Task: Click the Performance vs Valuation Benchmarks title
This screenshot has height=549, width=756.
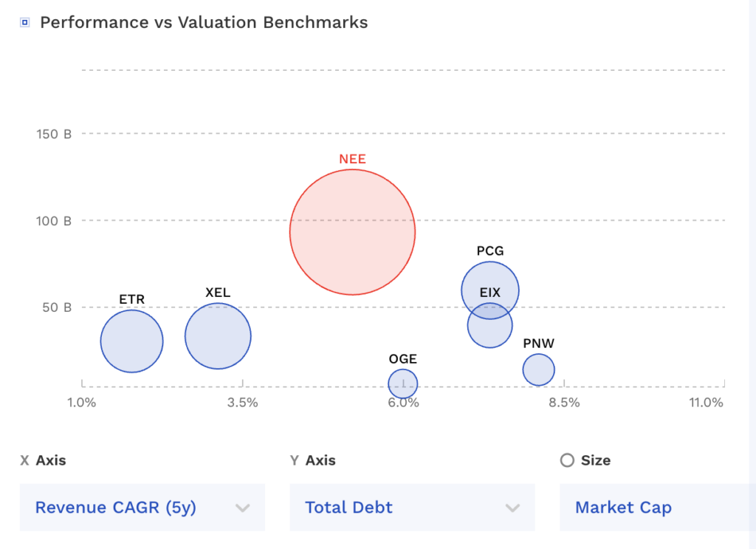Action: tap(204, 22)
